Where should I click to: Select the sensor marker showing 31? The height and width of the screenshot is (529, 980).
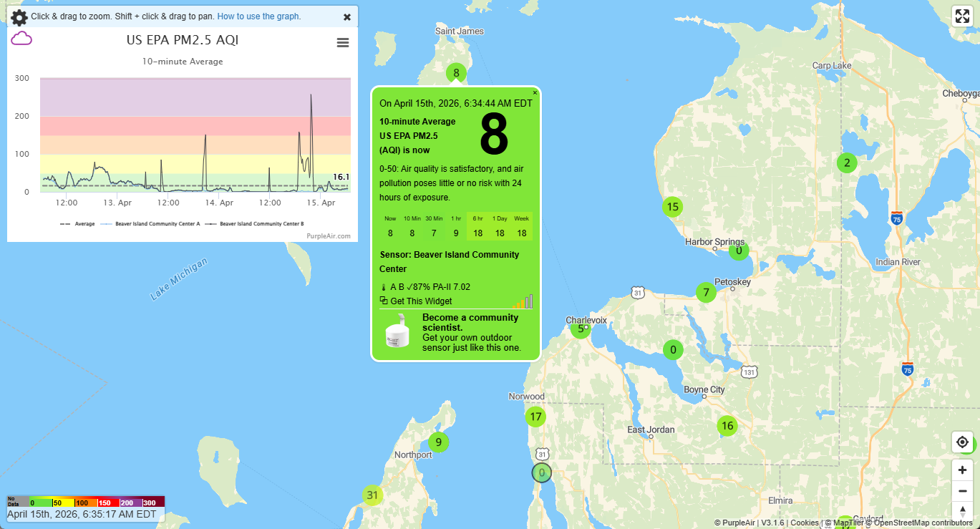[372, 495]
